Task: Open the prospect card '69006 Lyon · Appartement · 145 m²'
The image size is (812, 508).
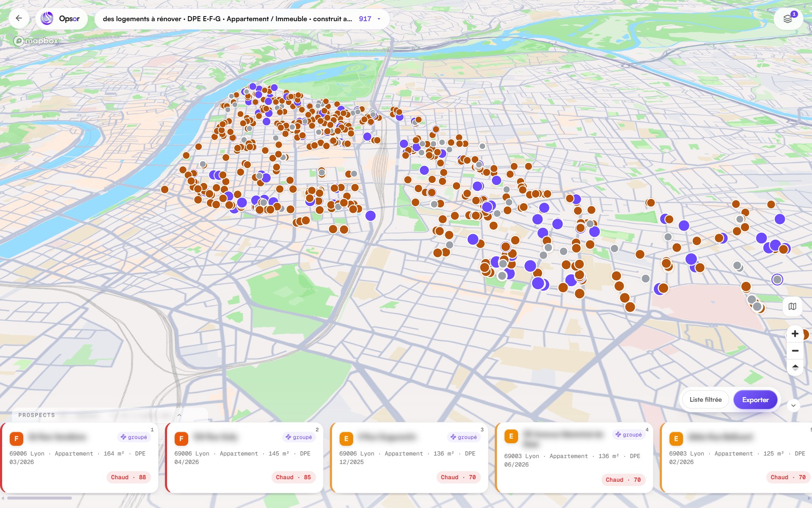Action: [244, 458]
